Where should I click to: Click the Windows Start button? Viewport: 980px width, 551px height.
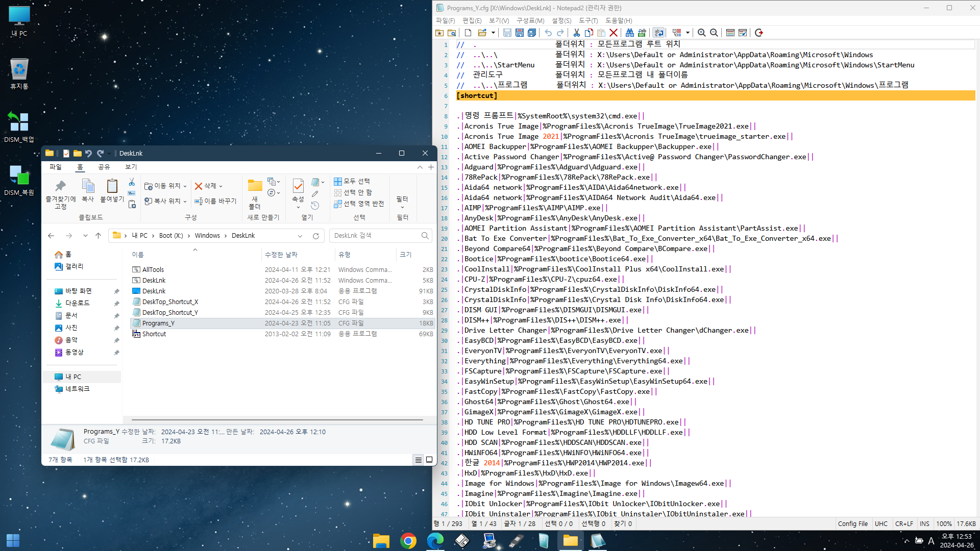(13, 541)
